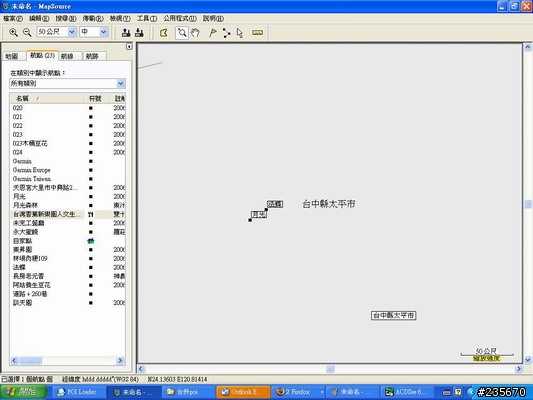The image size is (533, 400).
Task: Switch to Firefox group in taskbar
Action: [298, 392]
